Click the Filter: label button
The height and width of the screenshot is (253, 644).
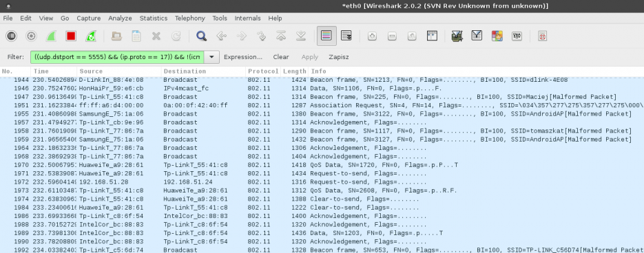click(16, 57)
